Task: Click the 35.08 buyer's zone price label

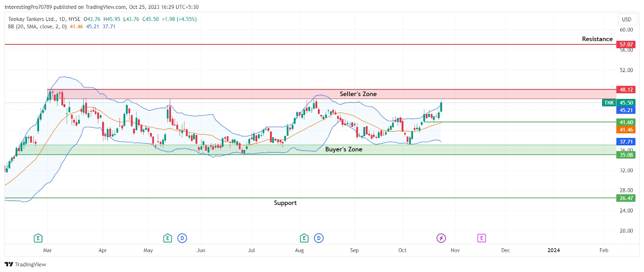Action: (x=626, y=155)
